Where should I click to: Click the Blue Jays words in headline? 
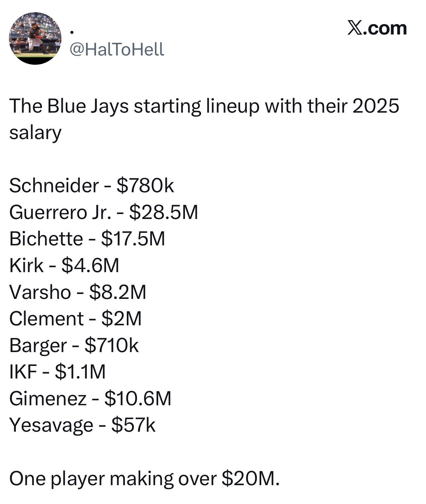(x=88, y=107)
